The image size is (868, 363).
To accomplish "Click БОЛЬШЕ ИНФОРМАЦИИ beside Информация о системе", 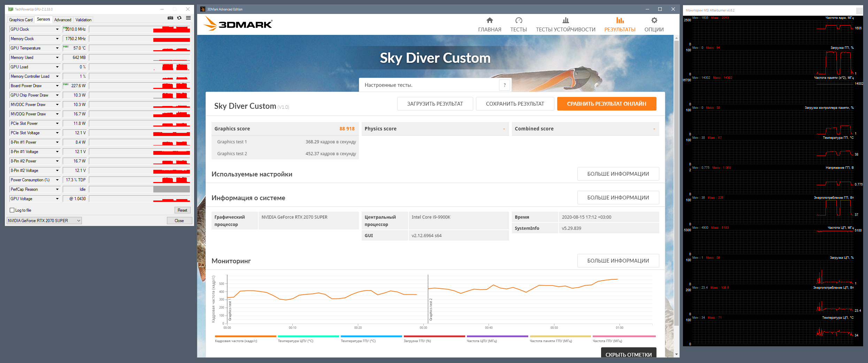I will point(618,198).
